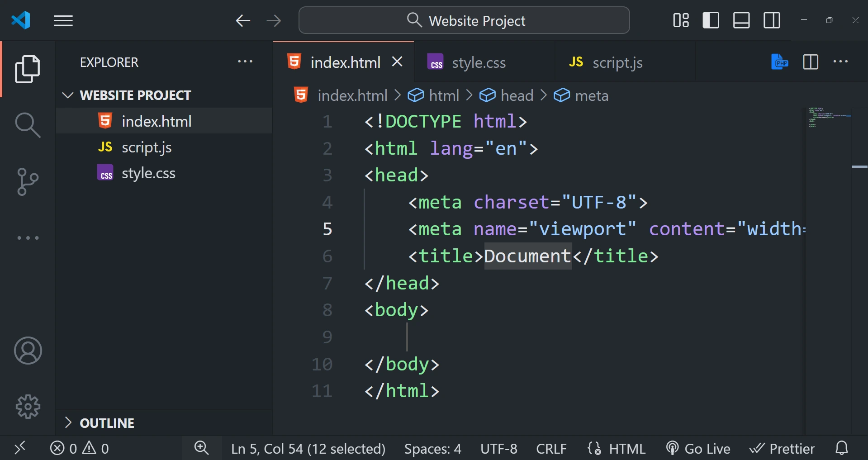Switch to the style.css tab
Viewport: 868px width, 460px height.
[x=479, y=62]
